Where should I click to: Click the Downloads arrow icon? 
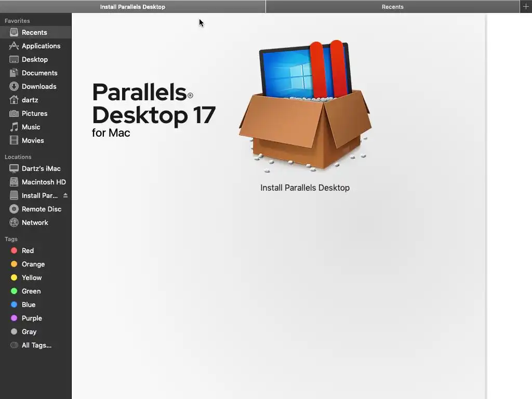(x=14, y=87)
